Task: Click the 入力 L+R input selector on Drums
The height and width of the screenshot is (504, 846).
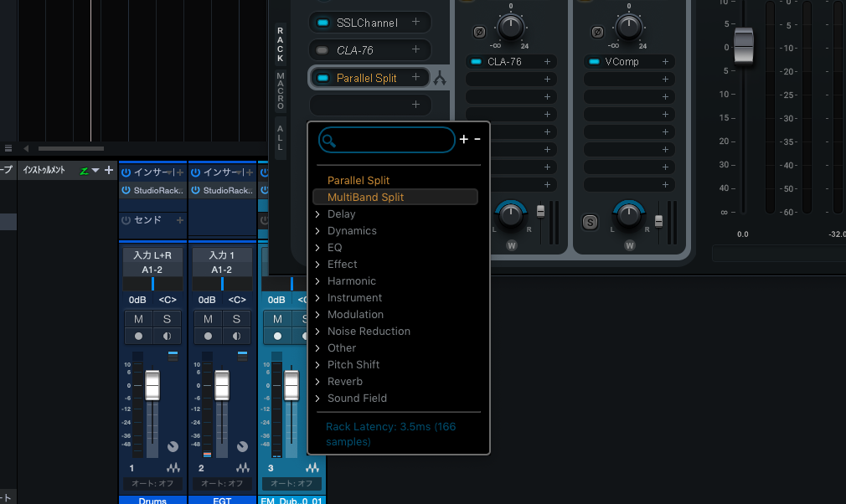Action: coord(152,255)
